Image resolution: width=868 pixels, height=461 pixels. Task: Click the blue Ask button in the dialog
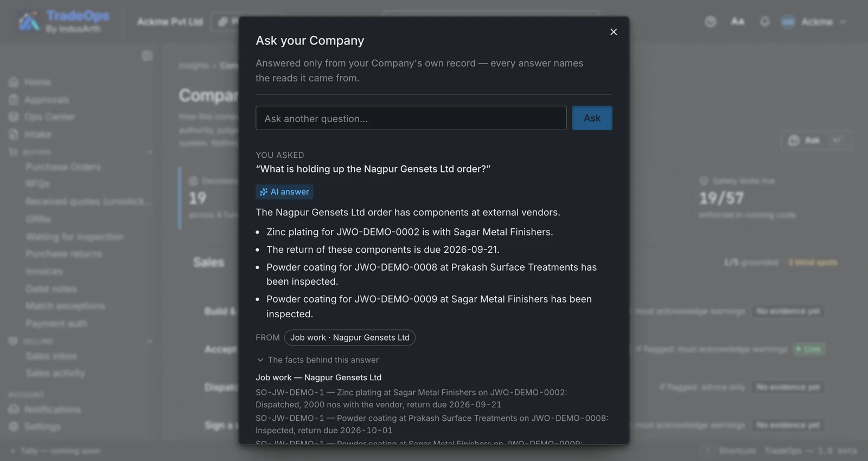click(x=592, y=118)
